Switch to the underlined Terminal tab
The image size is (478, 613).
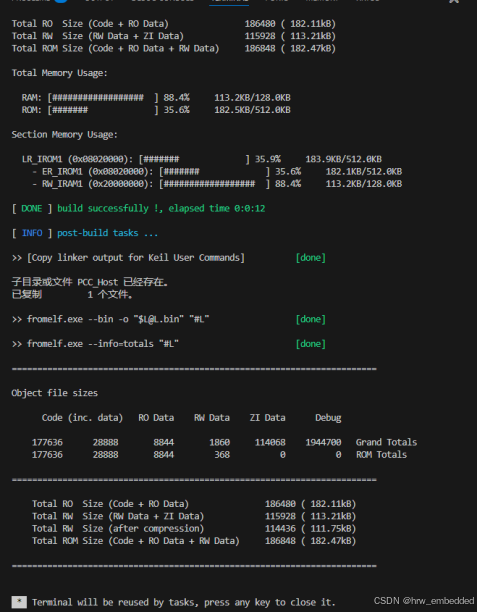click(229, 2)
